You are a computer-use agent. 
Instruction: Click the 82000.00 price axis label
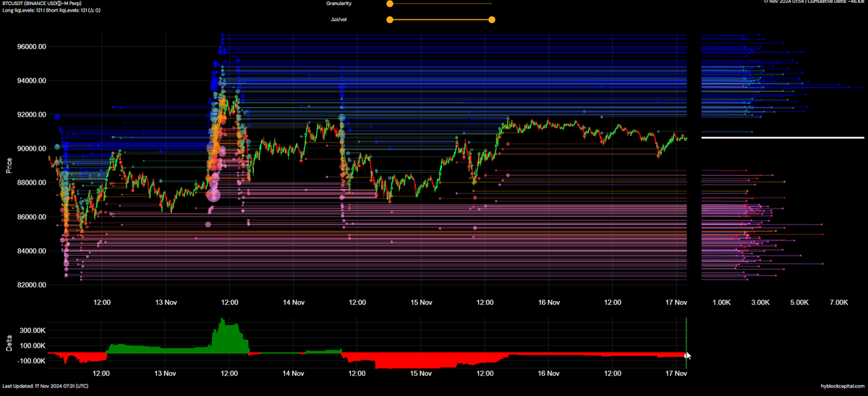point(32,285)
